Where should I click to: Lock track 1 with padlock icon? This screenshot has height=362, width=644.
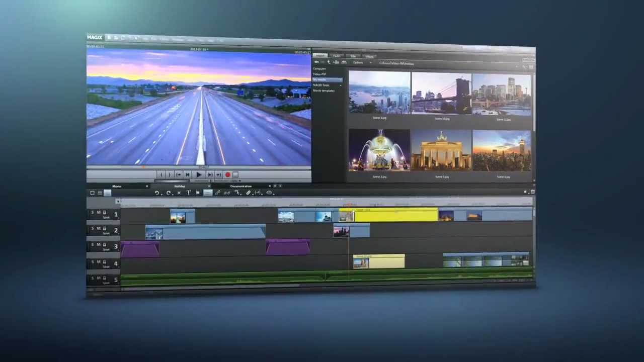coord(105,212)
